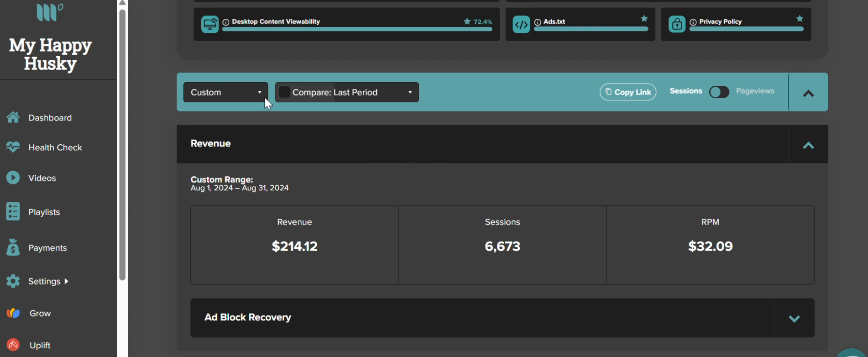Open the Videos section

[42, 178]
